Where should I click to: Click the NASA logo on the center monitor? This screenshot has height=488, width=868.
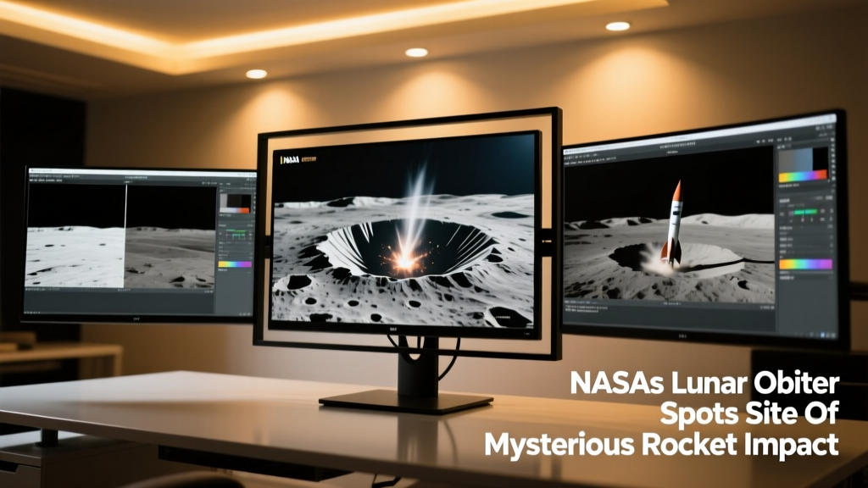coord(290,160)
